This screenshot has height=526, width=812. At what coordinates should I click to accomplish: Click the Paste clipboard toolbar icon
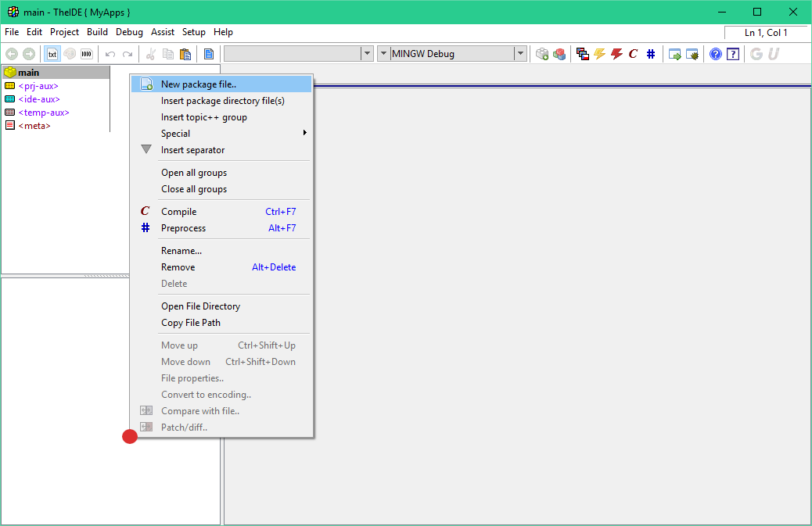click(185, 54)
